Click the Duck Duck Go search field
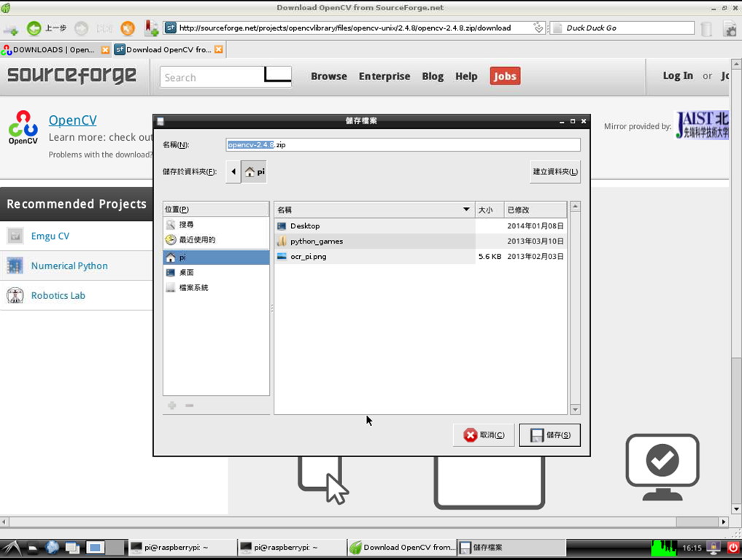 [622, 28]
